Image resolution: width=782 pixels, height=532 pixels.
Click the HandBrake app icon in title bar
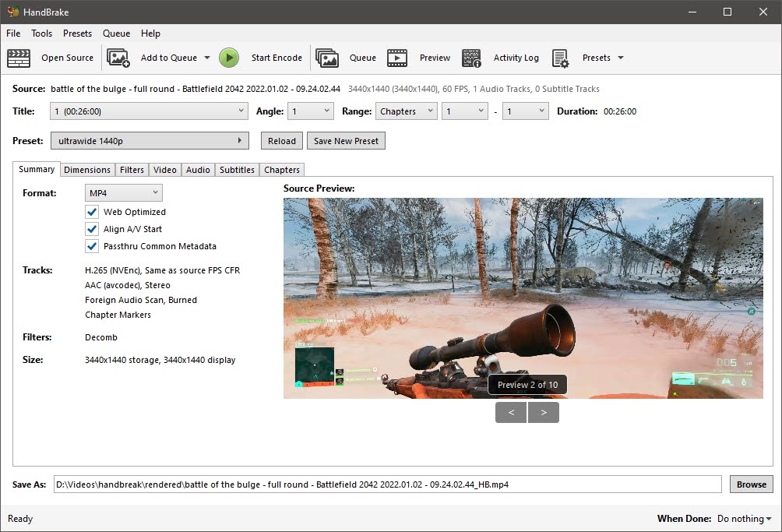click(13, 12)
